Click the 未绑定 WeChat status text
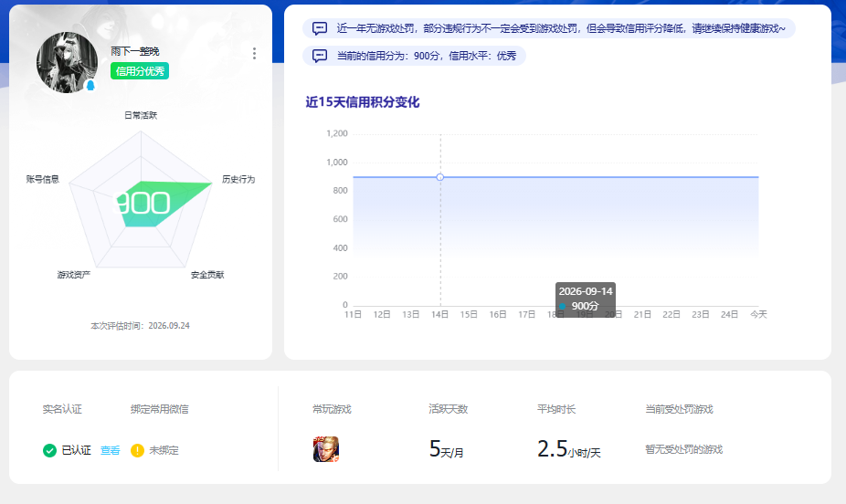Viewport: 846px width, 504px height. (164, 450)
